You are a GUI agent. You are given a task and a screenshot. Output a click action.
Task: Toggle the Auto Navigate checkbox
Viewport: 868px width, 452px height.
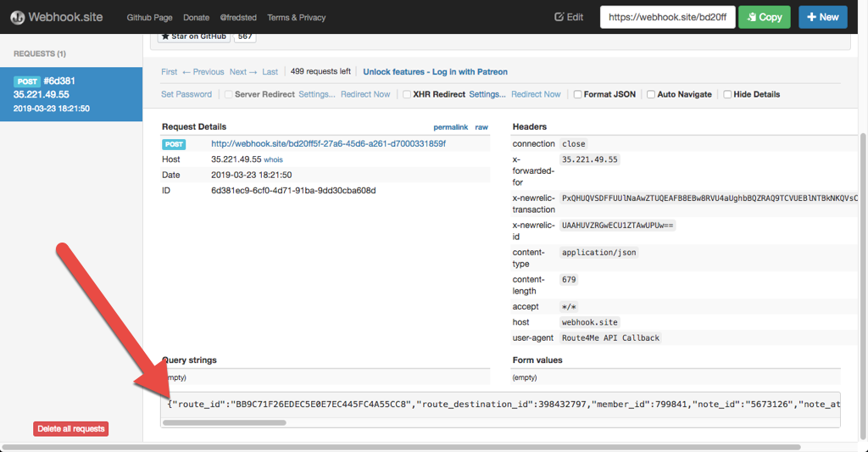(x=650, y=95)
